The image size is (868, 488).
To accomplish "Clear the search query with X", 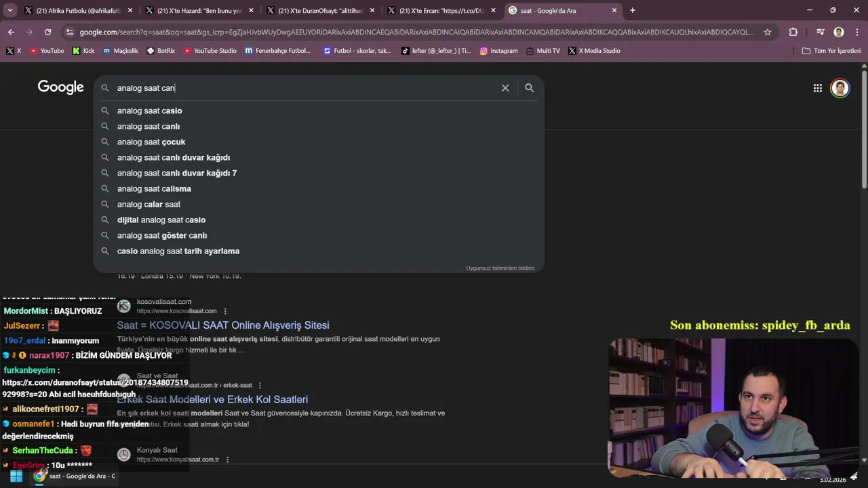I will [x=505, y=88].
